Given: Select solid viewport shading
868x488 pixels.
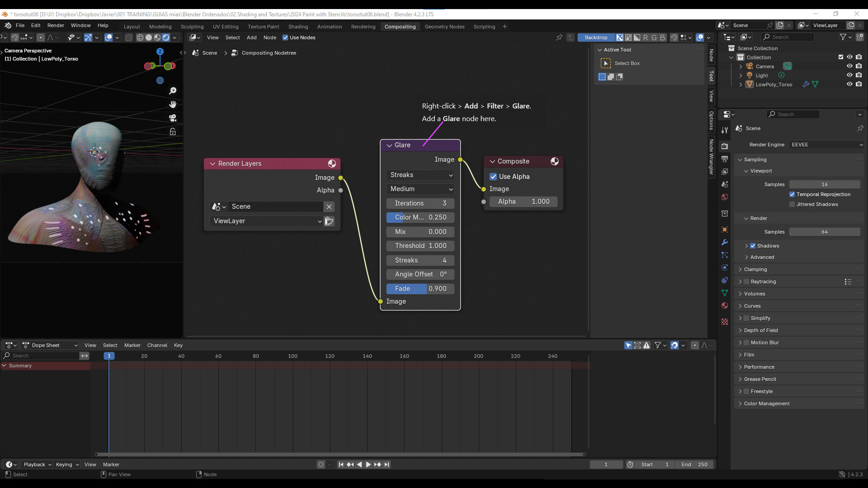Looking at the screenshot, I should tap(149, 38).
